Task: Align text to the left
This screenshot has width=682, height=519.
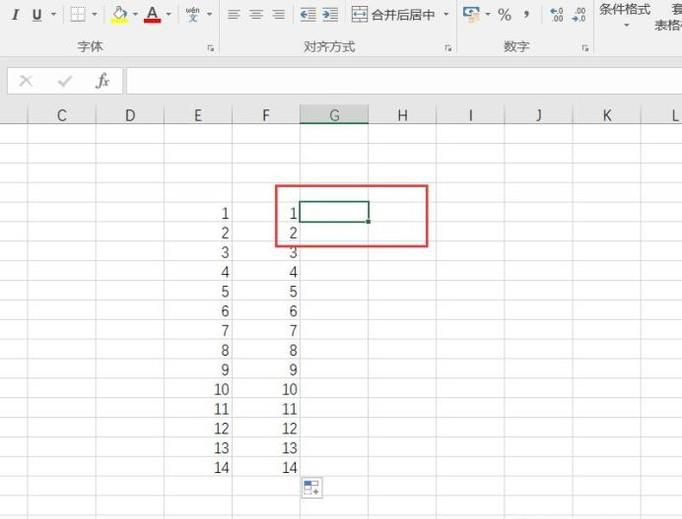Action: 234,15
